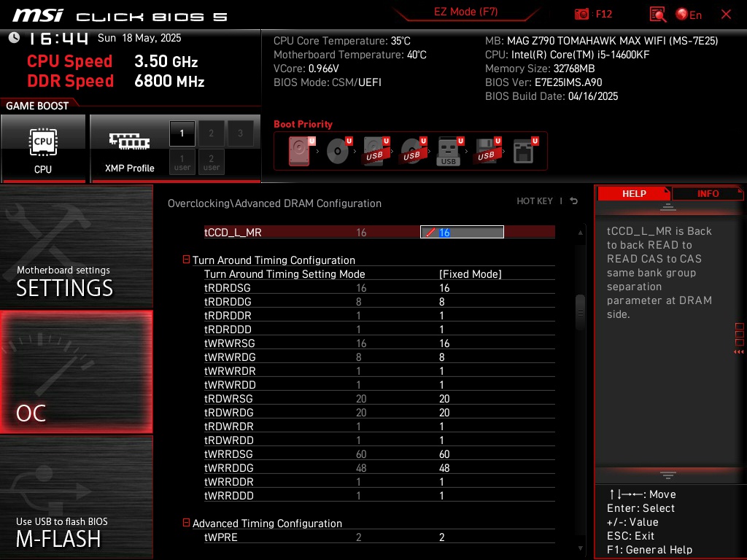The height and width of the screenshot is (560, 747).
Task: Select the tWRRDDD timing row
Action: click(379, 495)
